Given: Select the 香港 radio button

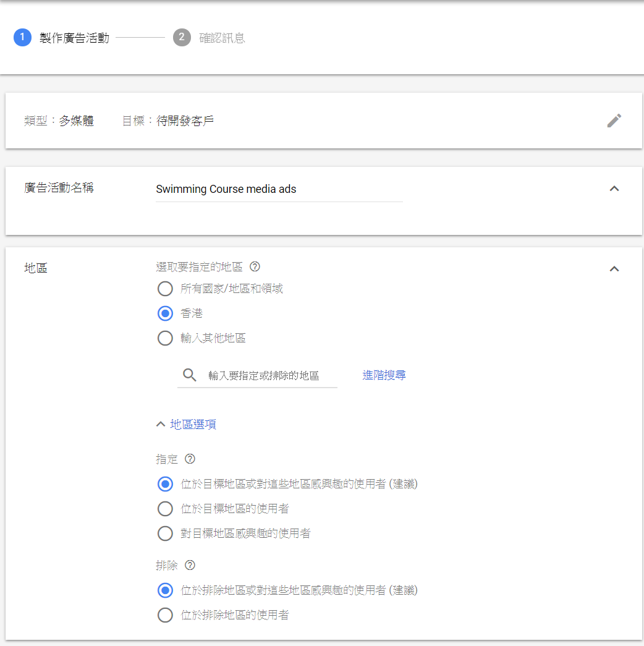Looking at the screenshot, I should (x=165, y=313).
